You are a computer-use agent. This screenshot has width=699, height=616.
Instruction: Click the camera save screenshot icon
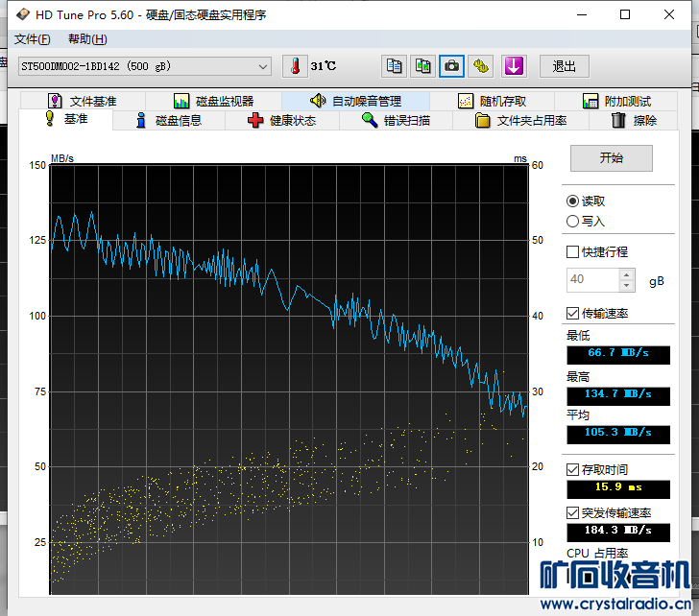tap(451, 66)
